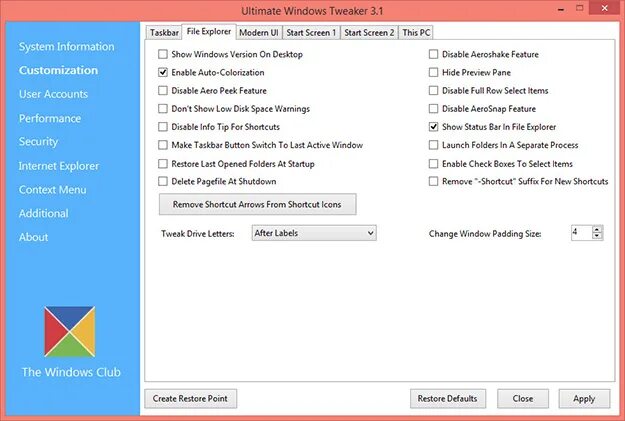This screenshot has height=421, width=625.
Task: Close the window with title bar X
Action: (x=605, y=8)
